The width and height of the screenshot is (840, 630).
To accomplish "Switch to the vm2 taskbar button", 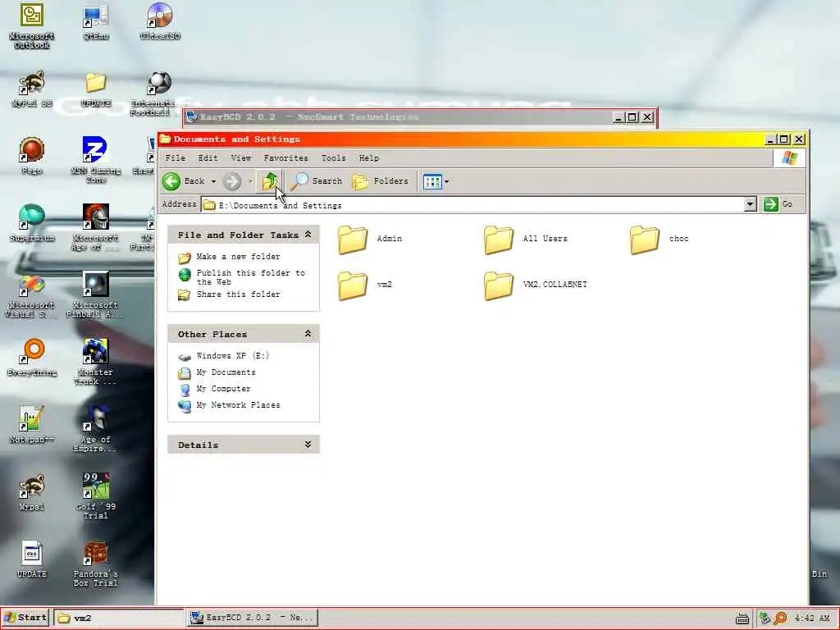I will click(119, 618).
